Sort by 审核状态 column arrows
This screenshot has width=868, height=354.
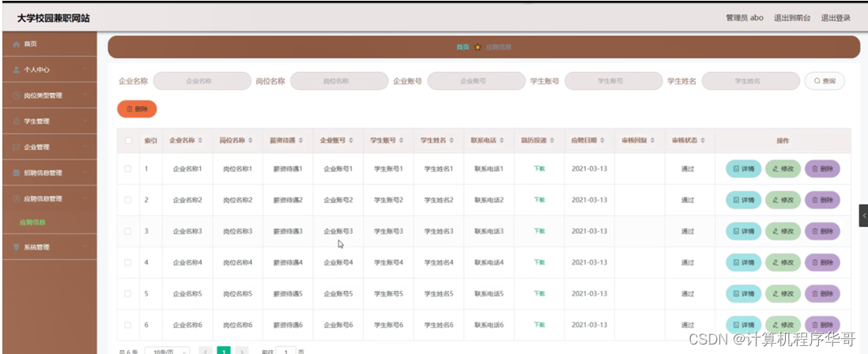click(703, 141)
